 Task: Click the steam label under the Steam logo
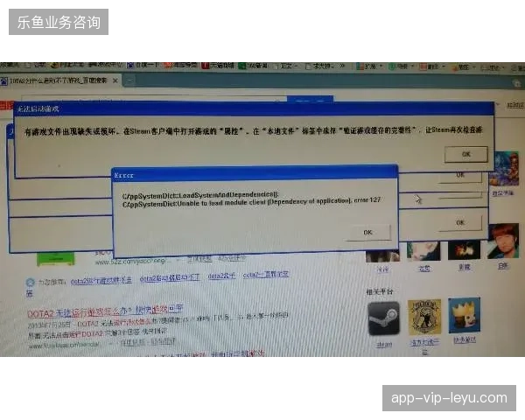(384, 344)
